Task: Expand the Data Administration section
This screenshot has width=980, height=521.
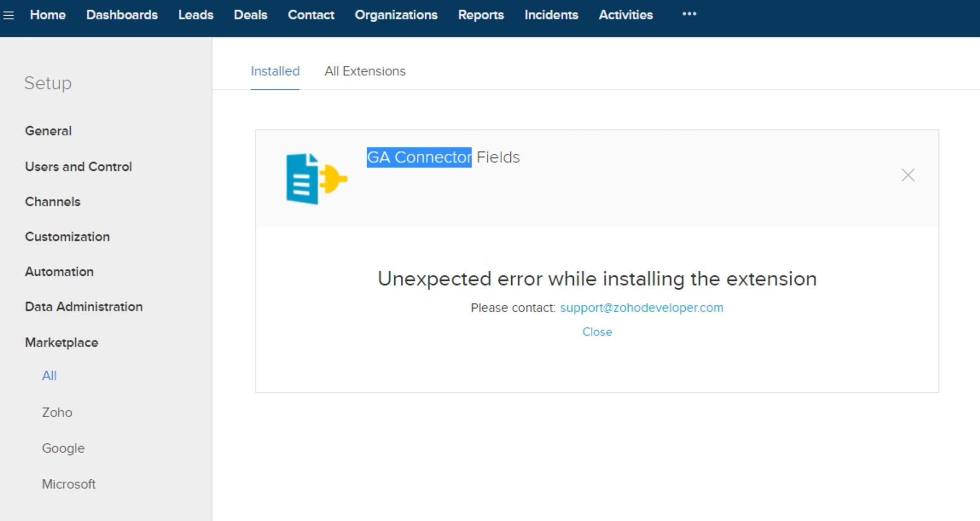Action: point(84,307)
